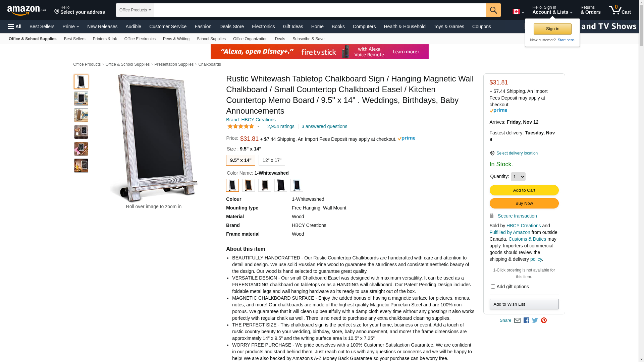644x362 pixels.
Task: View the third product thumbnail image
Action: pyautogui.click(x=81, y=115)
